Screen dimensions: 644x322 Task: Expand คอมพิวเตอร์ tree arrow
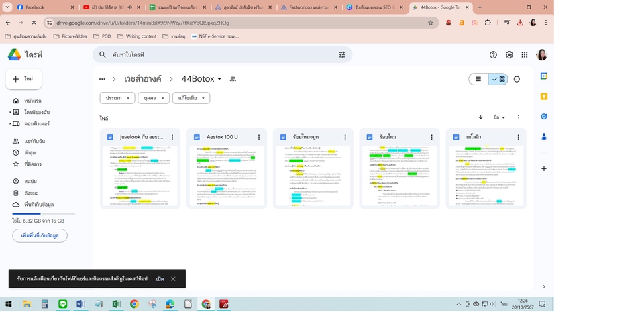(x=10, y=123)
